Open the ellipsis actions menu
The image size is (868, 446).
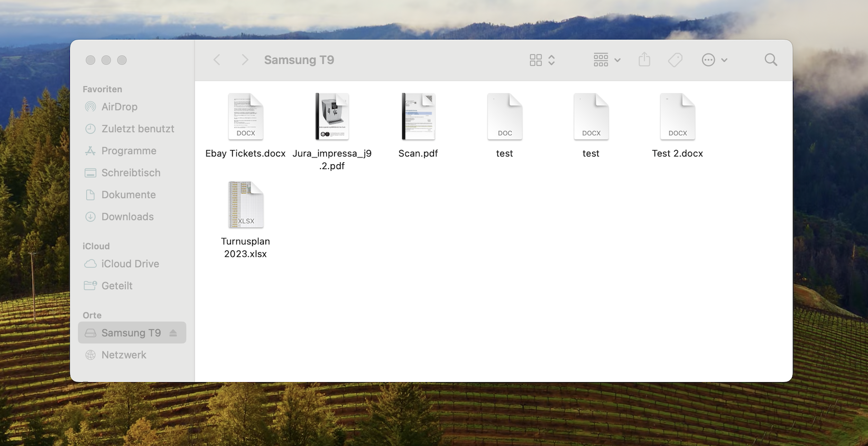click(715, 60)
